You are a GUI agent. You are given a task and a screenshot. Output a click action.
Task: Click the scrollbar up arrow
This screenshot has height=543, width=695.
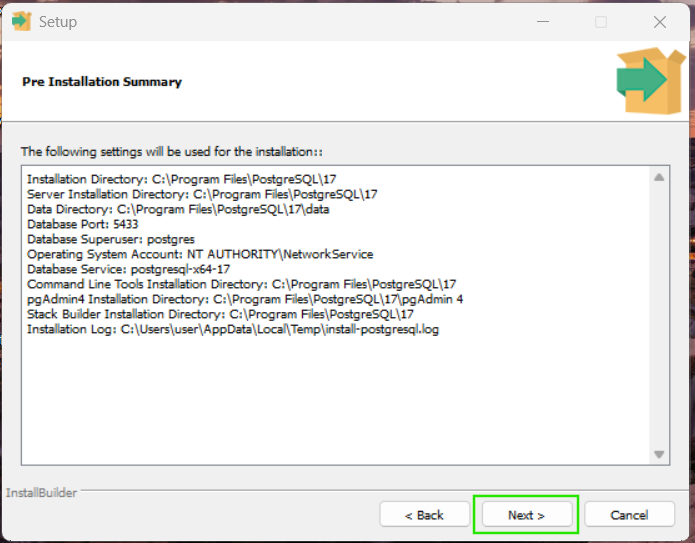659,177
